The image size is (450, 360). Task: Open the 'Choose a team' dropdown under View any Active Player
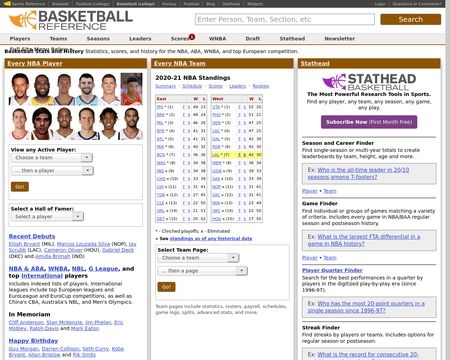click(x=52, y=158)
